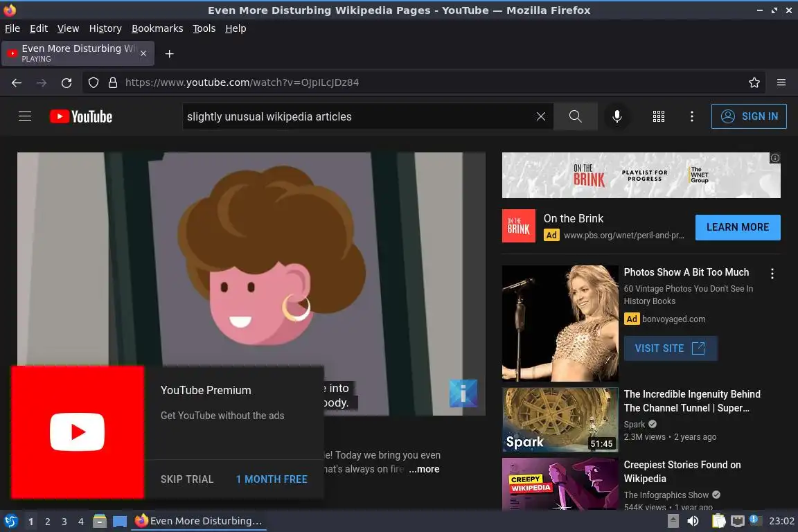Open the File menu
Screen dimensions: 798x532
[x=12, y=28]
